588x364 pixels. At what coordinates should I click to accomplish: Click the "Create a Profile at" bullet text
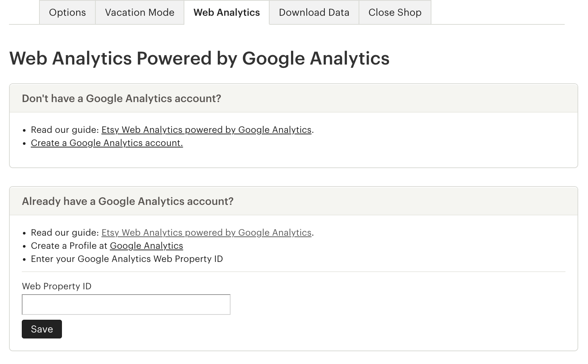pos(69,246)
